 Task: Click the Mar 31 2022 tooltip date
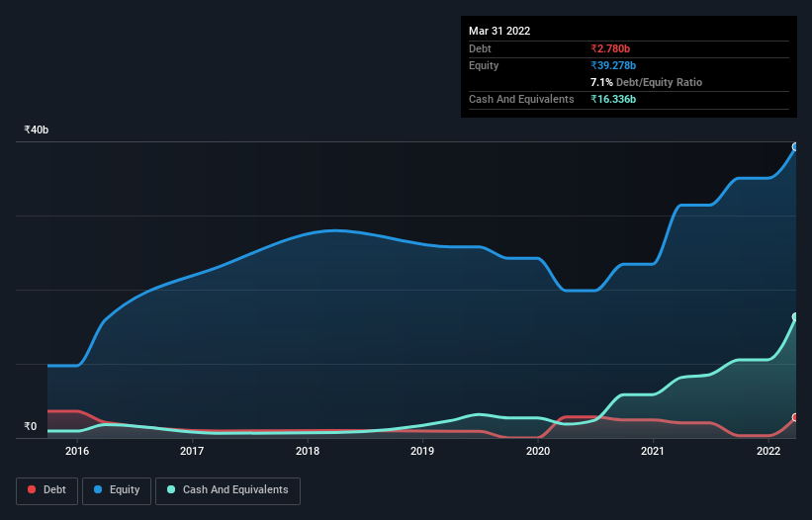[499, 31]
